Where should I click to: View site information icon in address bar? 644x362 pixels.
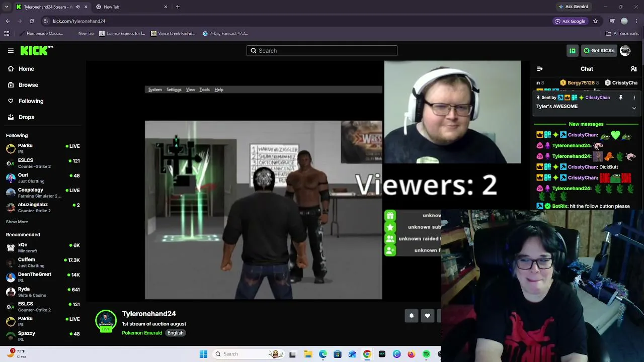46,21
